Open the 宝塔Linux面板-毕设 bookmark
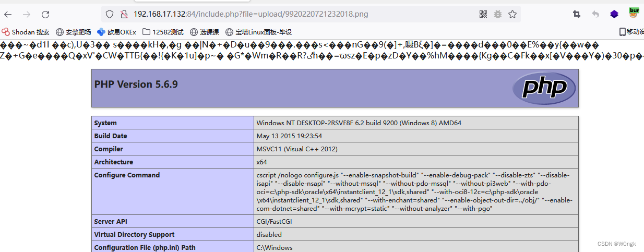Image resolution: width=644 pixels, height=252 pixels. coord(259,32)
